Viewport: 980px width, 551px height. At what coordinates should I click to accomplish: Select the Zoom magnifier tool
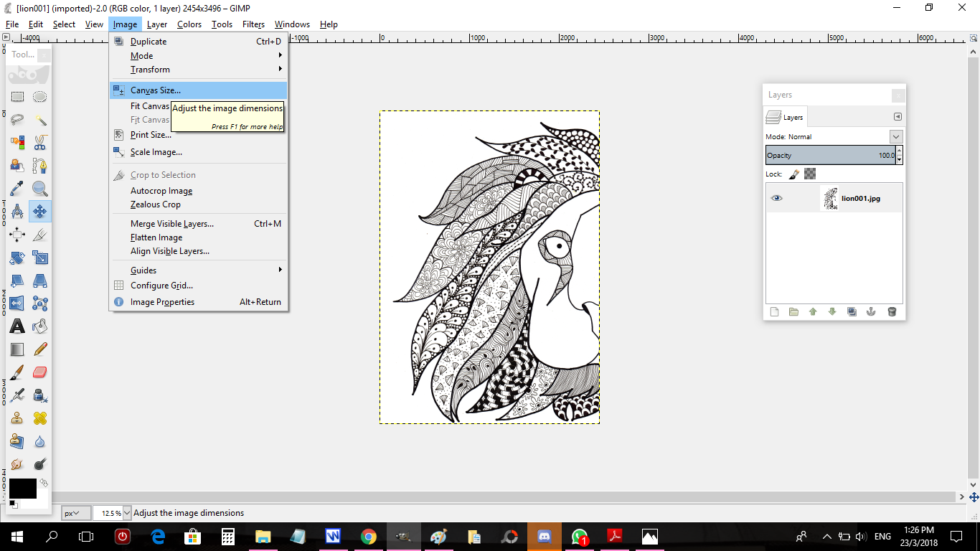tap(40, 189)
